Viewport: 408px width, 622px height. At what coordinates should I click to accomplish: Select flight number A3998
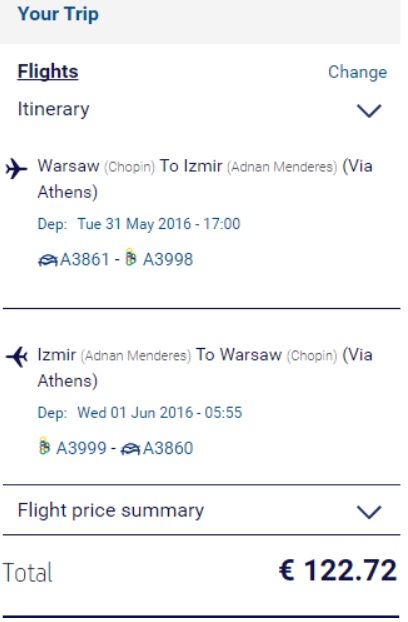point(168,260)
